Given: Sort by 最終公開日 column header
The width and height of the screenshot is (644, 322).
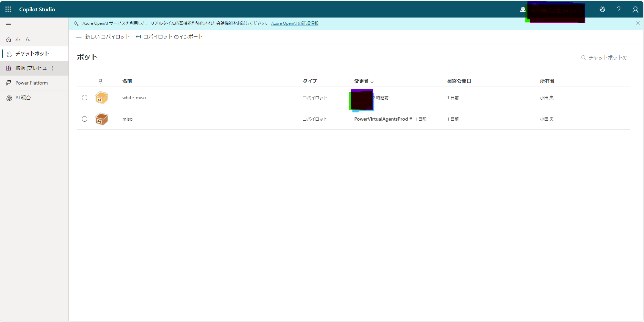Looking at the screenshot, I should 459,81.
